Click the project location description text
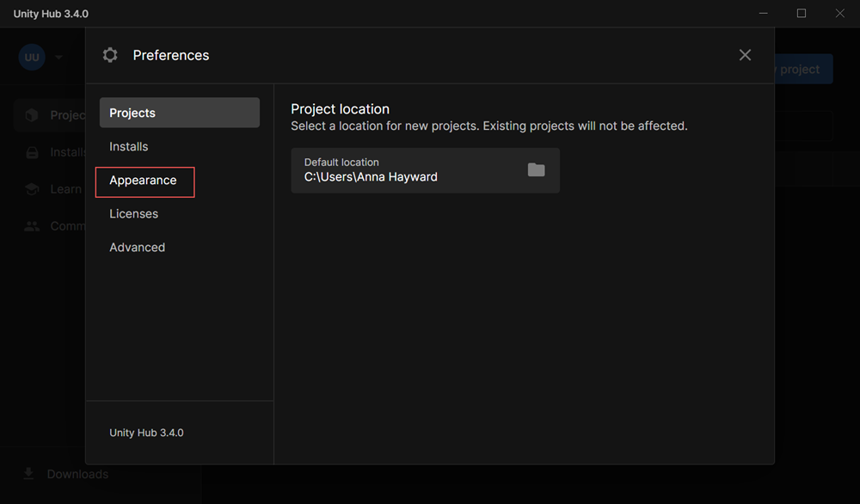Viewport: 860px width, 504px height. 489,126
